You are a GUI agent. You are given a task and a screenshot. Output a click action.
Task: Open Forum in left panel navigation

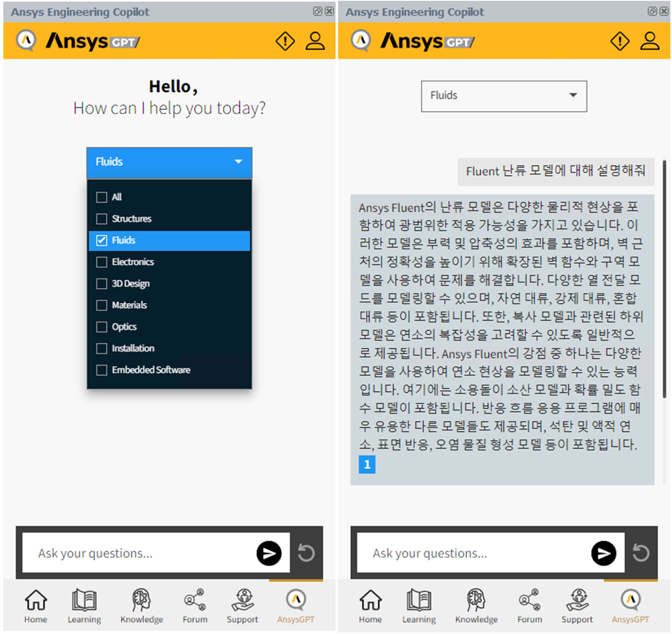[195, 605]
